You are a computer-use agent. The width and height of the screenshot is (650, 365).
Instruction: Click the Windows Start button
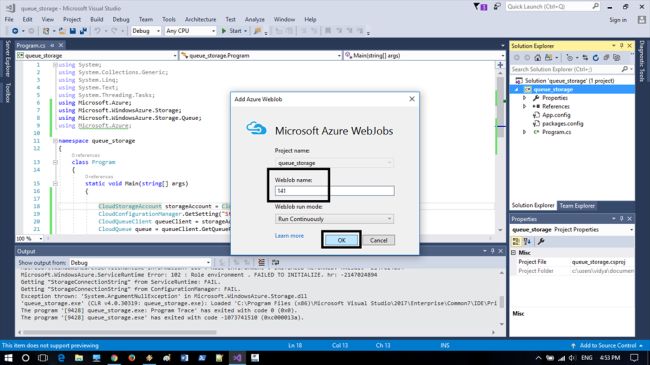point(8,358)
